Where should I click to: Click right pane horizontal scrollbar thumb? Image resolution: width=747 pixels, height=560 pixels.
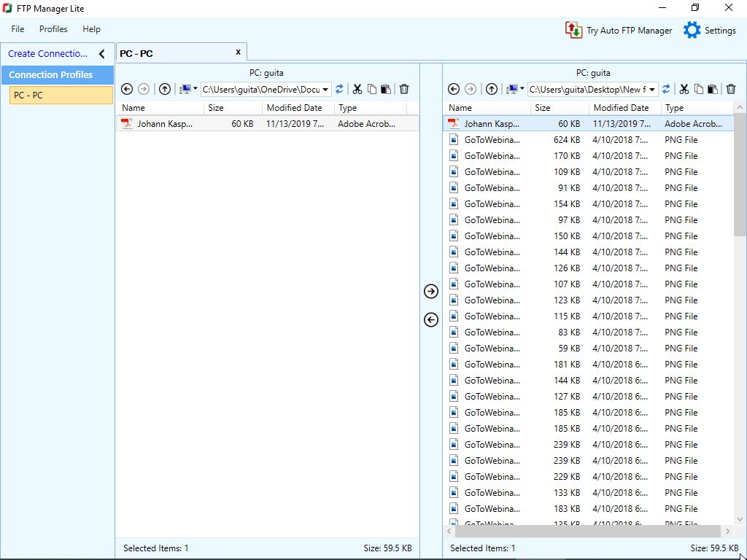pyautogui.click(x=588, y=531)
